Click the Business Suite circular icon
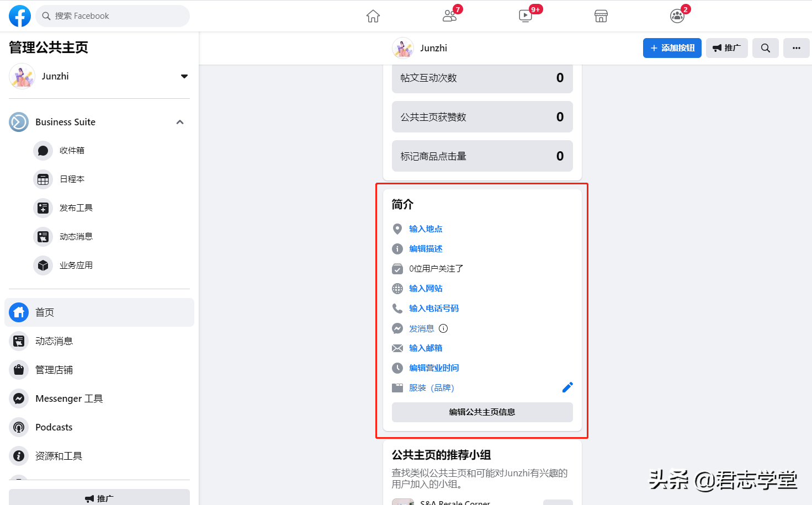The width and height of the screenshot is (812, 505). pos(19,122)
